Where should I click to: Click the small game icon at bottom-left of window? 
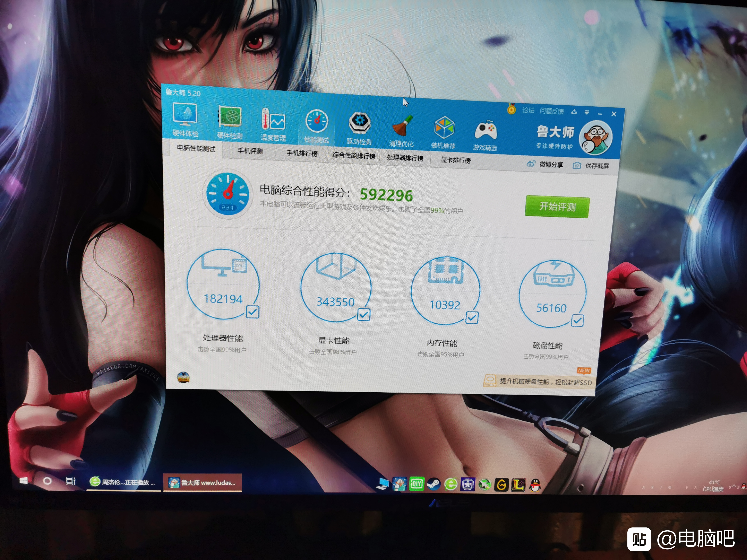coord(183,377)
